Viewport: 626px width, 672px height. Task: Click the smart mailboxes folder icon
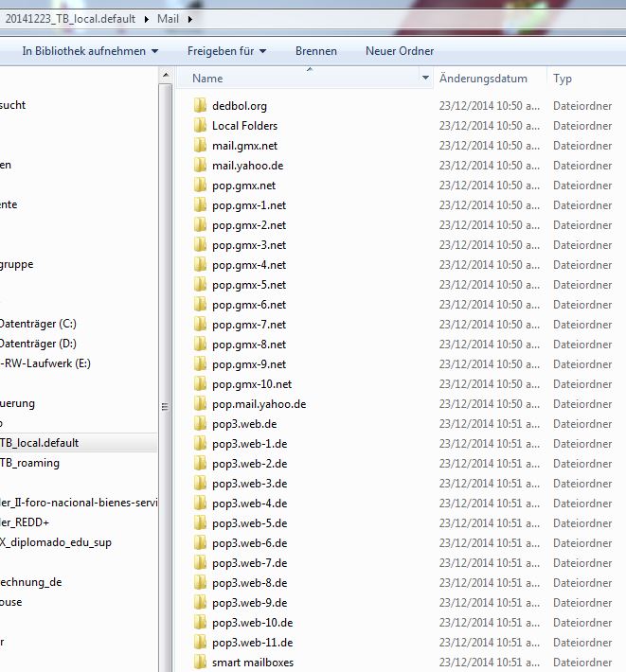200,663
